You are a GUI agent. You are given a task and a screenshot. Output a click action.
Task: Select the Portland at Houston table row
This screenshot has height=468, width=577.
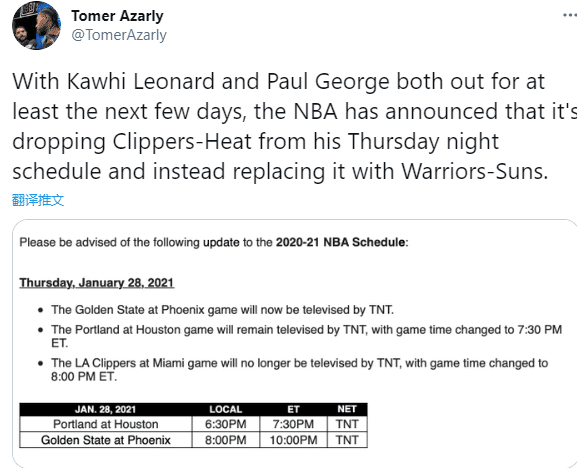(193, 424)
